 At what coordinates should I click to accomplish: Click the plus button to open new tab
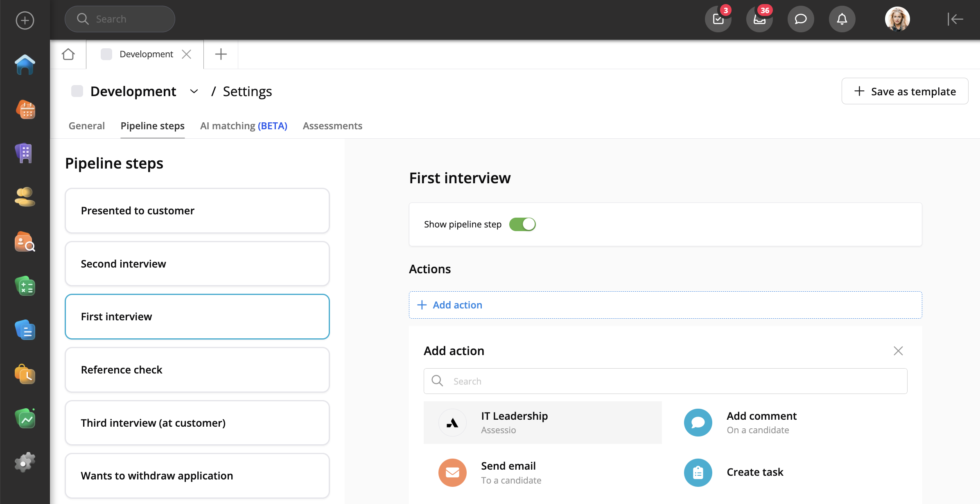coord(221,54)
